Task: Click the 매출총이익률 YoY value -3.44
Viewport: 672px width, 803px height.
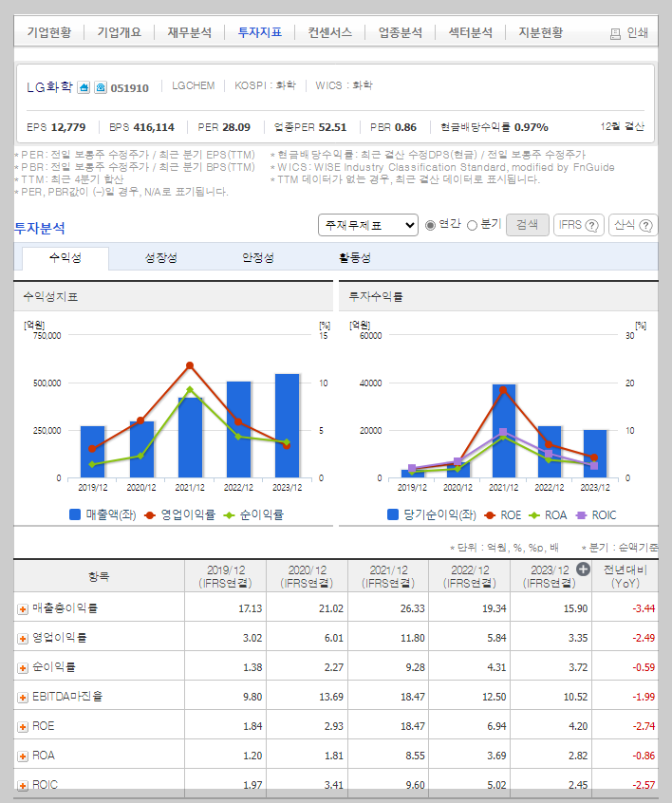Action: pyautogui.click(x=644, y=608)
